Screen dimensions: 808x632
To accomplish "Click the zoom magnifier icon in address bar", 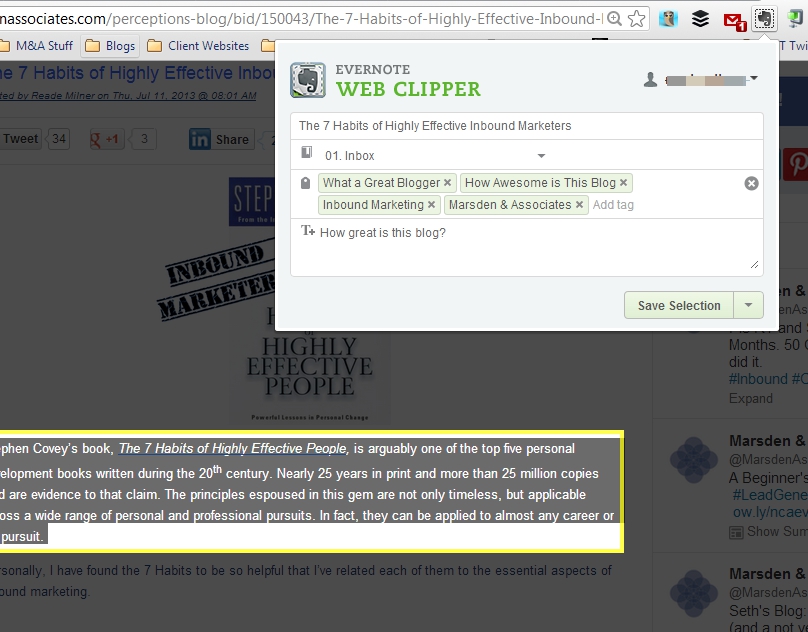I will point(614,19).
